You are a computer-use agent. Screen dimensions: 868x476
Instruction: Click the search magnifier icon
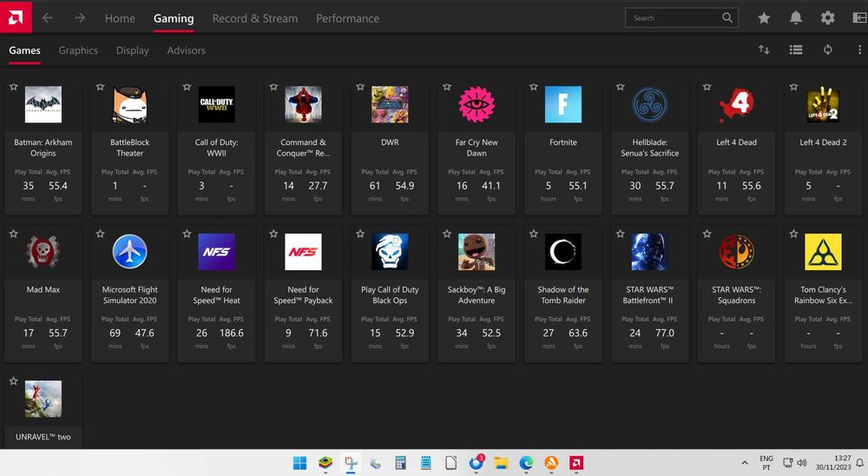pyautogui.click(x=727, y=17)
